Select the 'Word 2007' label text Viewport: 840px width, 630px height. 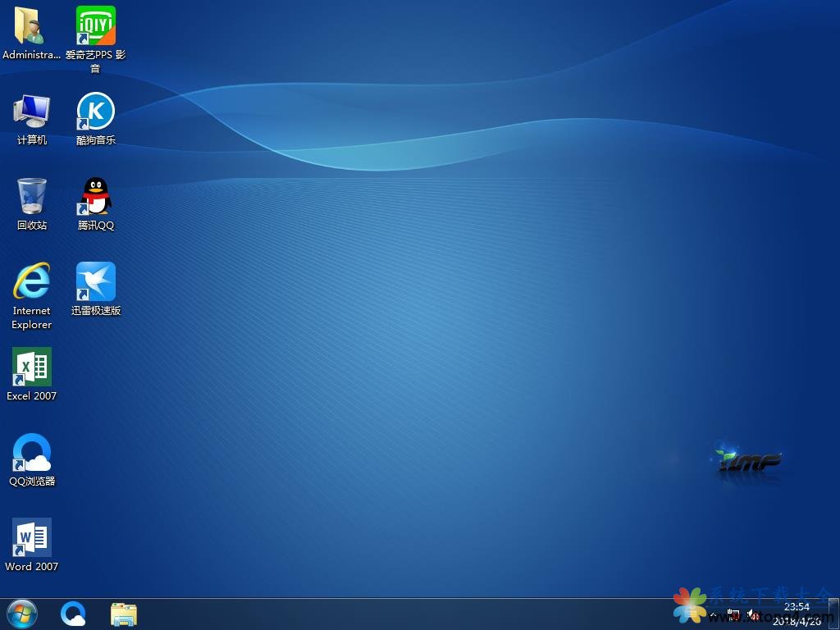(32, 566)
